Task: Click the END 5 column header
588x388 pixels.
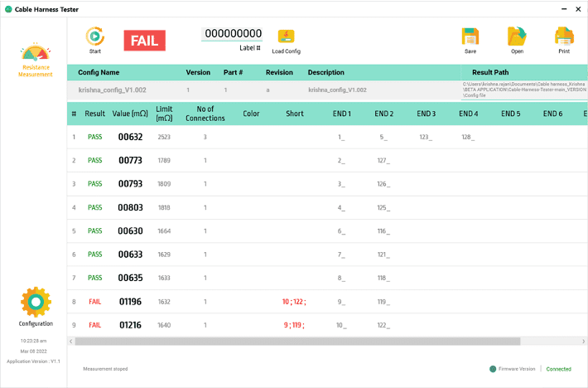Action: tap(511, 114)
